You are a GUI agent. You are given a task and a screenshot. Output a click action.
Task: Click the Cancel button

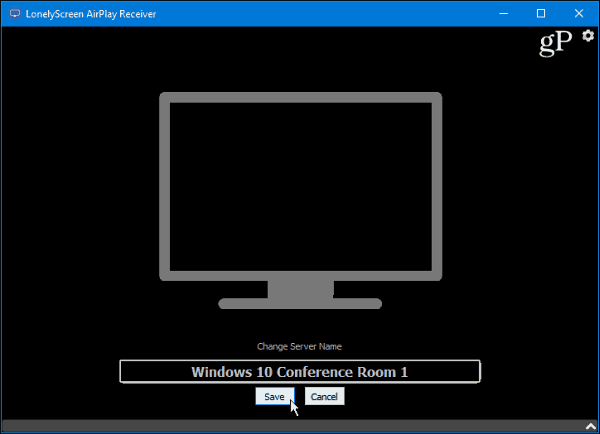point(324,396)
